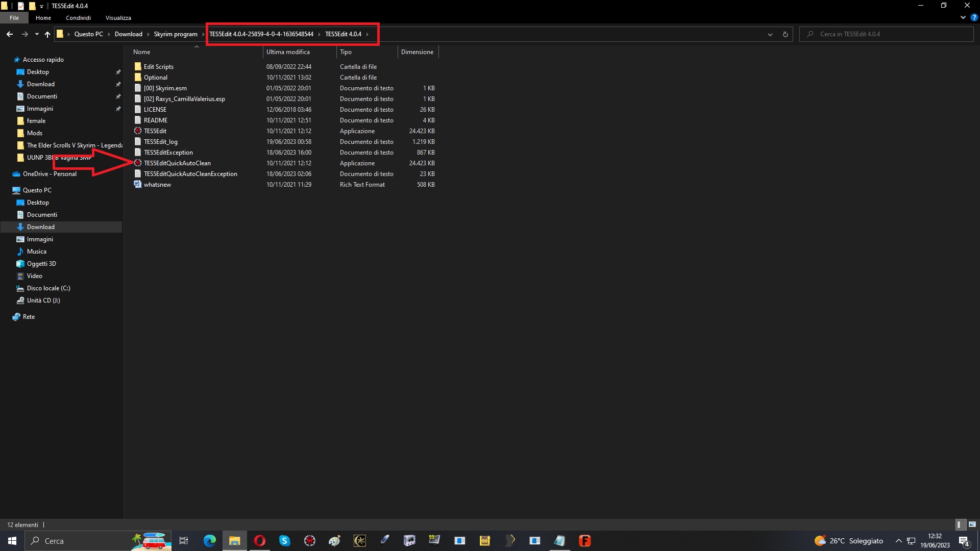This screenshot has width=980, height=551.
Task: Go forward in folder history
Action: pyautogui.click(x=24, y=34)
